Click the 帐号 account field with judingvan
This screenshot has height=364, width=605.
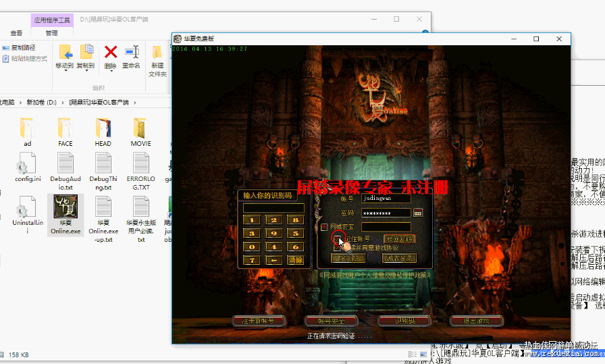pyautogui.click(x=386, y=199)
